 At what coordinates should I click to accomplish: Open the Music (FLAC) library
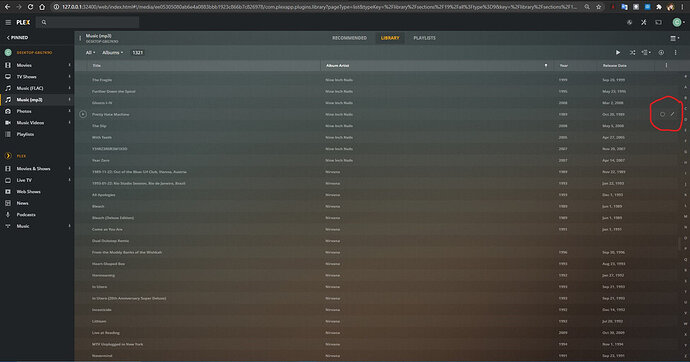(x=29, y=88)
